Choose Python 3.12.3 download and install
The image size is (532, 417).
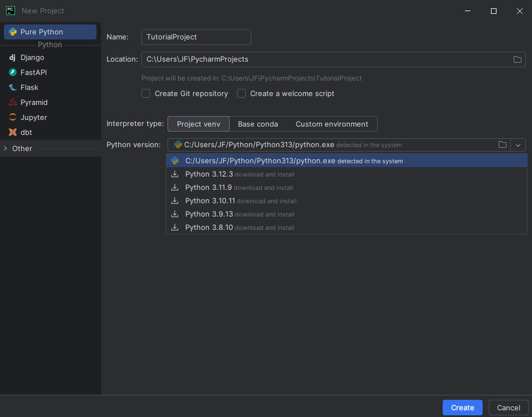(x=346, y=174)
